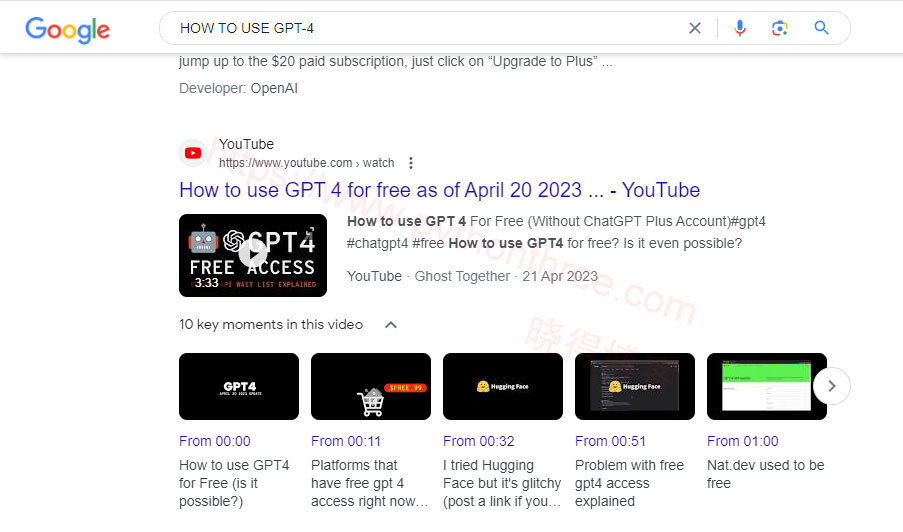The image size is (903, 532).
Task: Open the three-dot menu beside the YouTube URL
Action: (x=411, y=163)
